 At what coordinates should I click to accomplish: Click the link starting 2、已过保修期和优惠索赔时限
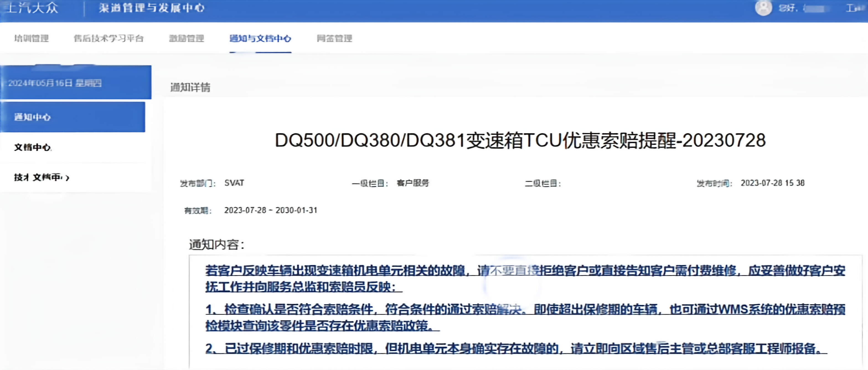pyautogui.click(x=516, y=348)
